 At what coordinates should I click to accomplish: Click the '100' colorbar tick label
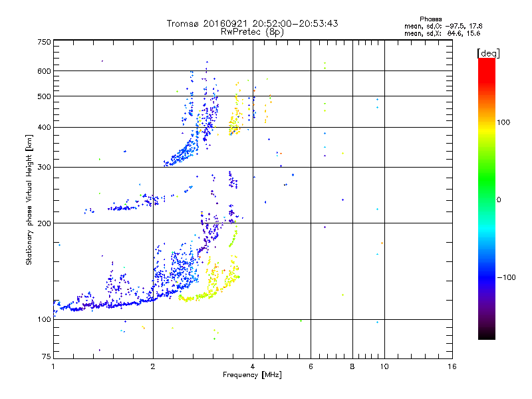503,122
